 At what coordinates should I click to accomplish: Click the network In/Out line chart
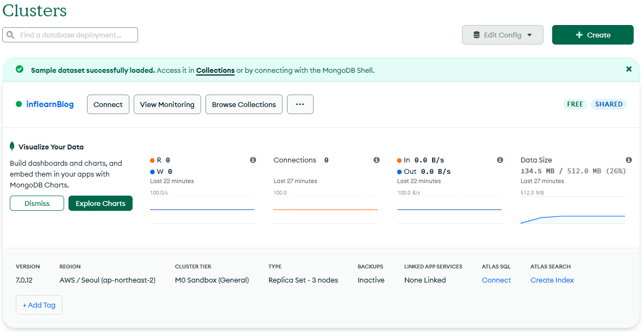click(449, 210)
